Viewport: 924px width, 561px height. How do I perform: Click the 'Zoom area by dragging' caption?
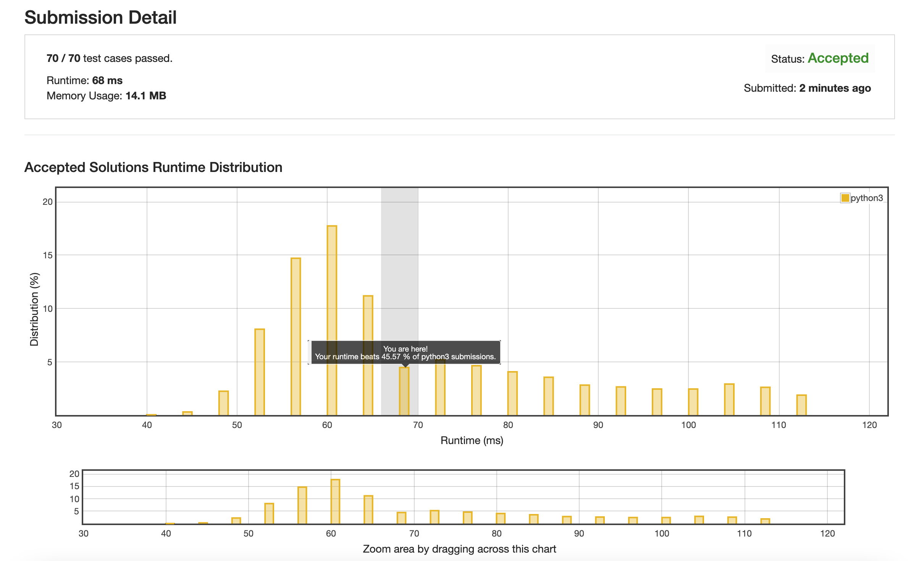click(459, 549)
